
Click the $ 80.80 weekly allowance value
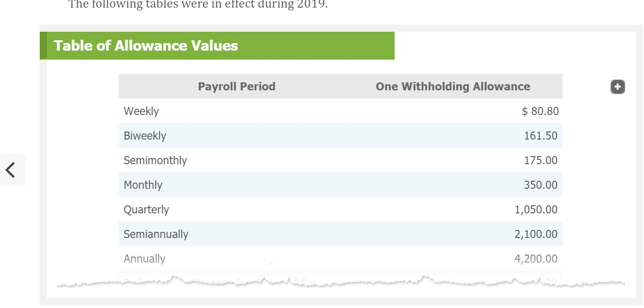click(540, 111)
